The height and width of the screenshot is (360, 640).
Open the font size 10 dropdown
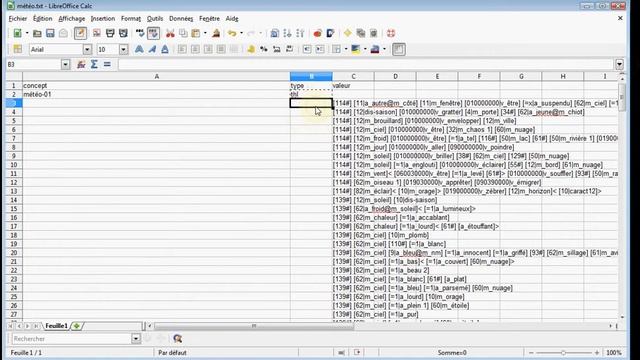(x=123, y=50)
